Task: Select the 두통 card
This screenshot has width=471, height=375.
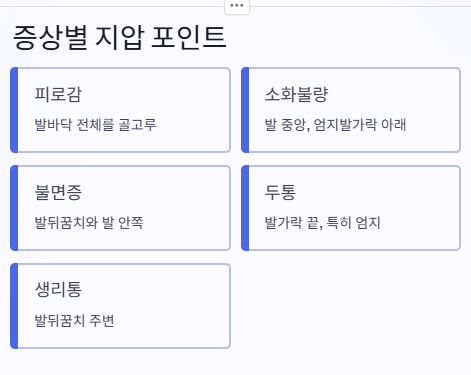Action: point(351,208)
